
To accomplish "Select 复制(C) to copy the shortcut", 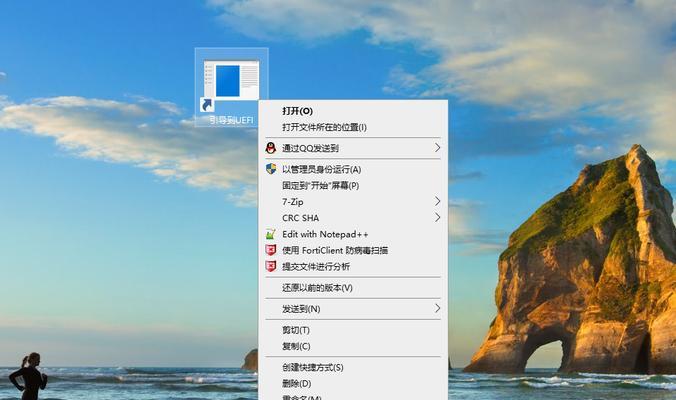I will point(296,346).
